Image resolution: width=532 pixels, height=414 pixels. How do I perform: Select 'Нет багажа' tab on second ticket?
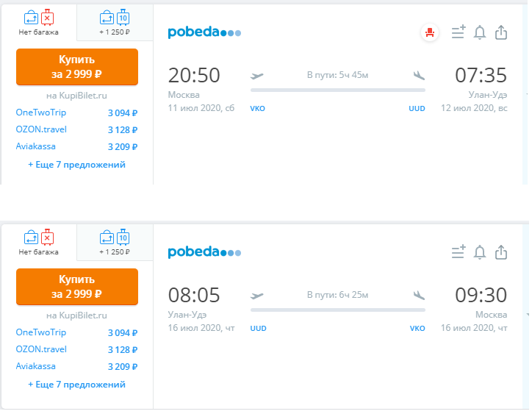(x=39, y=242)
